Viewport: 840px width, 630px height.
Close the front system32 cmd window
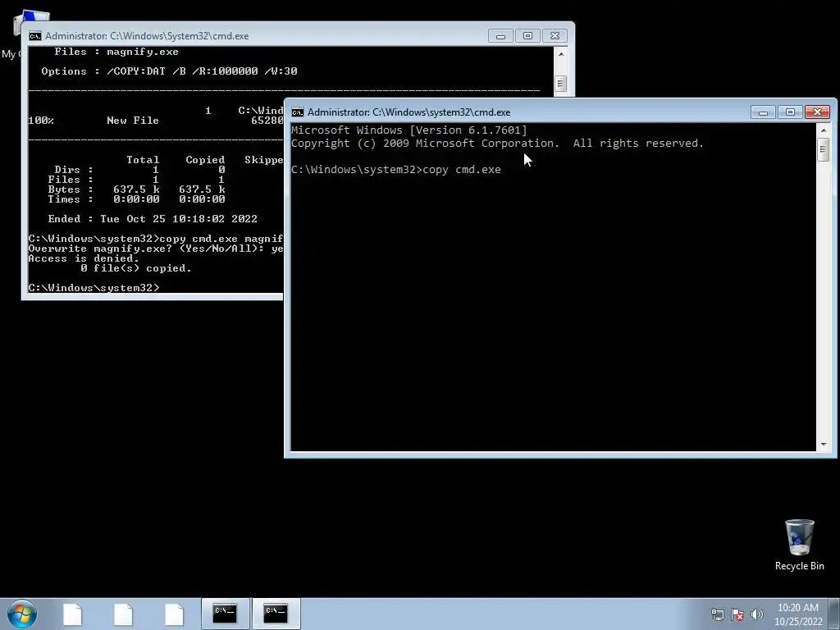pos(817,112)
